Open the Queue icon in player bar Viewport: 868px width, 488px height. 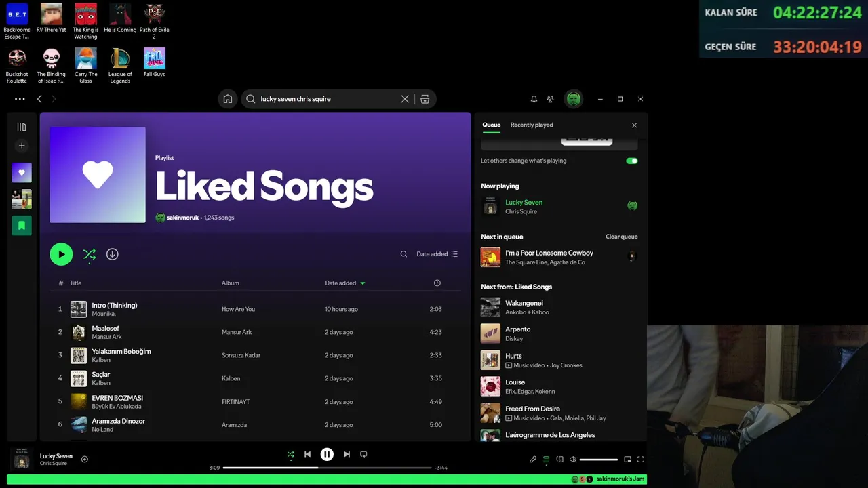[546, 460]
